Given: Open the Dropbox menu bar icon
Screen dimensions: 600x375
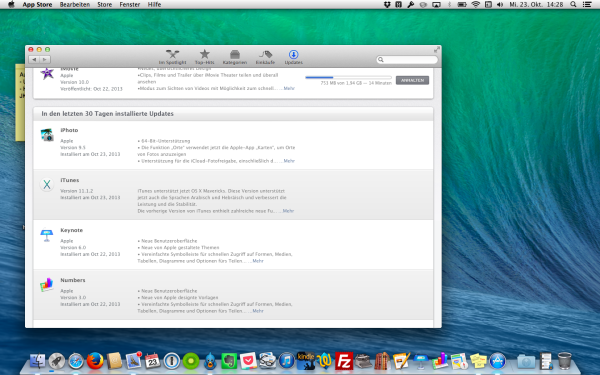Looking at the screenshot, I should 387,5.
